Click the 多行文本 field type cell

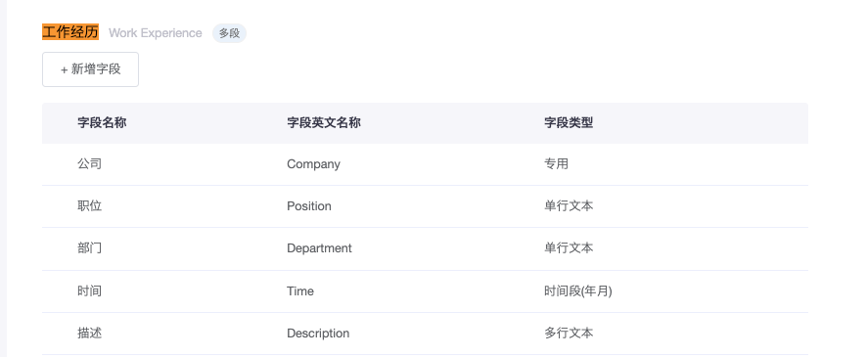(569, 334)
